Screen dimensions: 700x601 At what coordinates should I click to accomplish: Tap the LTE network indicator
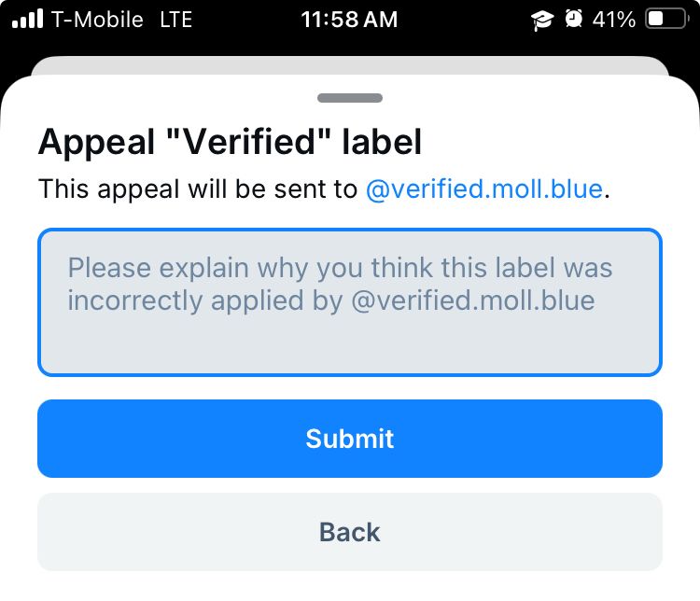pyautogui.click(x=175, y=20)
